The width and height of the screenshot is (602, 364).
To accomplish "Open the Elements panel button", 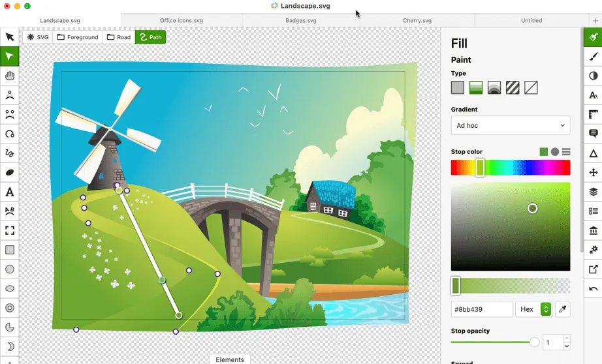I will (230, 359).
